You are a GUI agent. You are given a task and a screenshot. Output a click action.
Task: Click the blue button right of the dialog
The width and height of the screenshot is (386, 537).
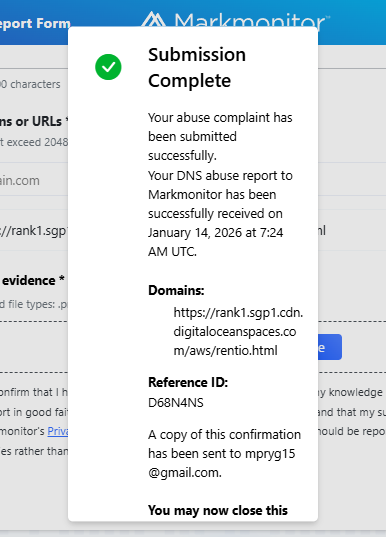[x=329, y=347]
